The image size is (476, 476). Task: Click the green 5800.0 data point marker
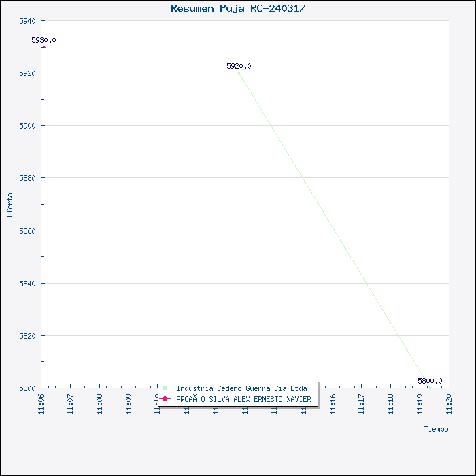(x=430, y=388)
